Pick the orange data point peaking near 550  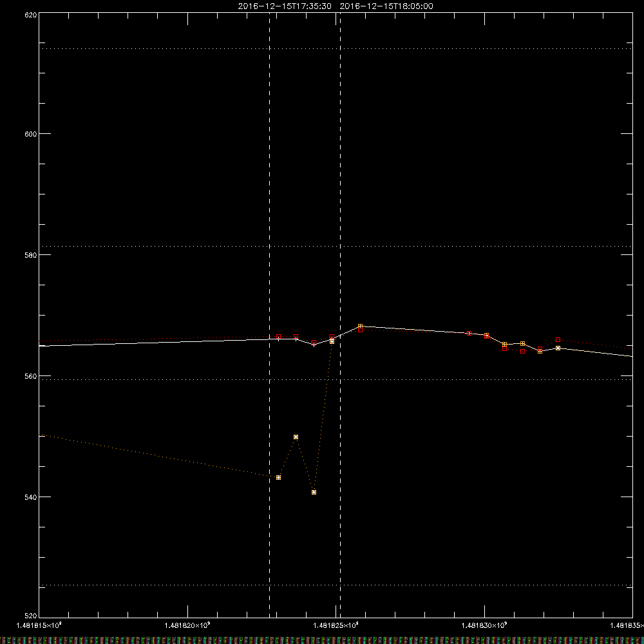296,437
